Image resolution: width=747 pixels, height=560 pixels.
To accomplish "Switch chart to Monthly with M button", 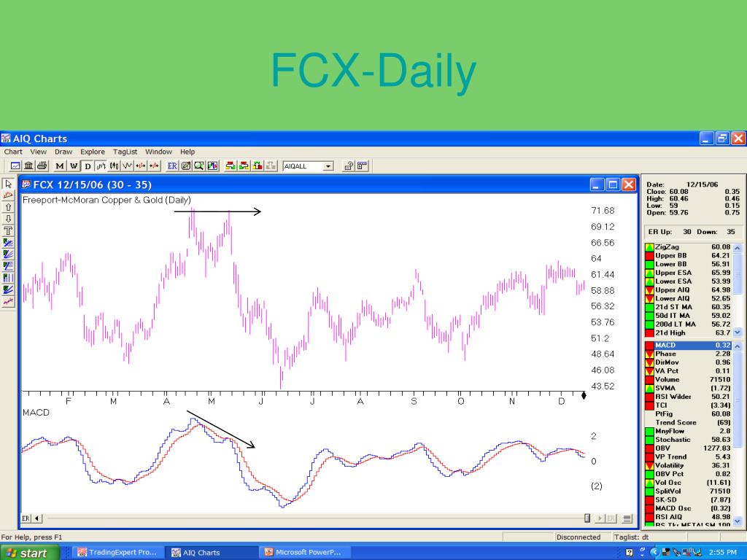I will pyautogui.click(x=60, y=166).
